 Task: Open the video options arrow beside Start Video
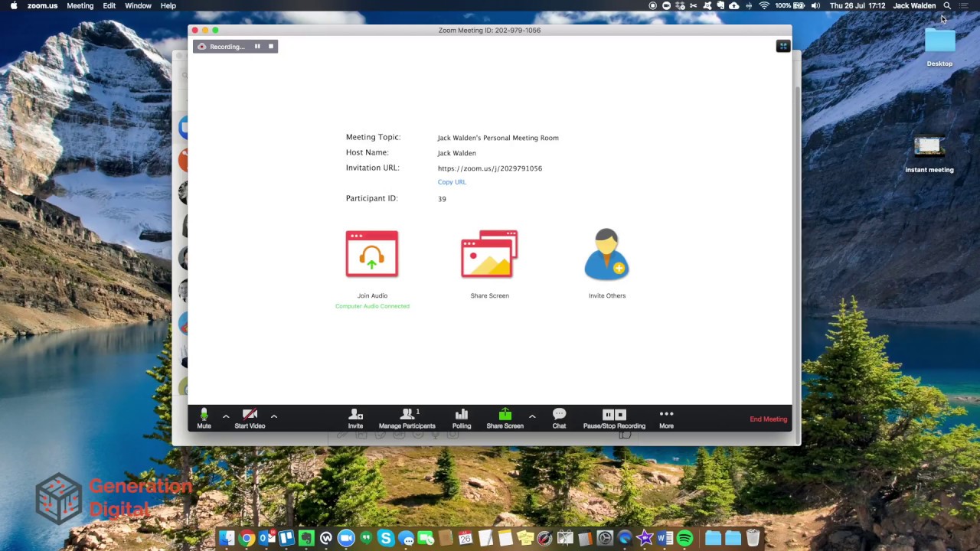pos(274,416)
